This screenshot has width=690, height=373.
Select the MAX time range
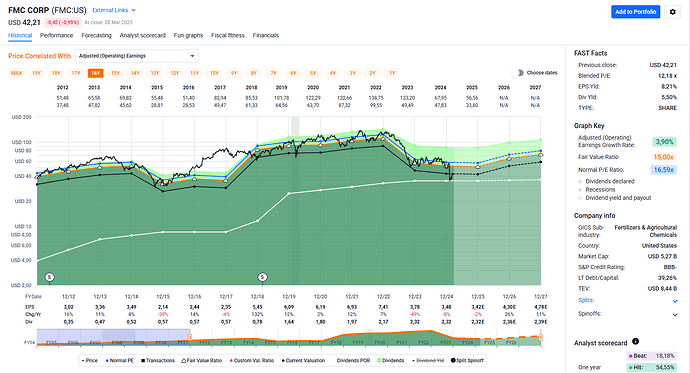(16, 73)
